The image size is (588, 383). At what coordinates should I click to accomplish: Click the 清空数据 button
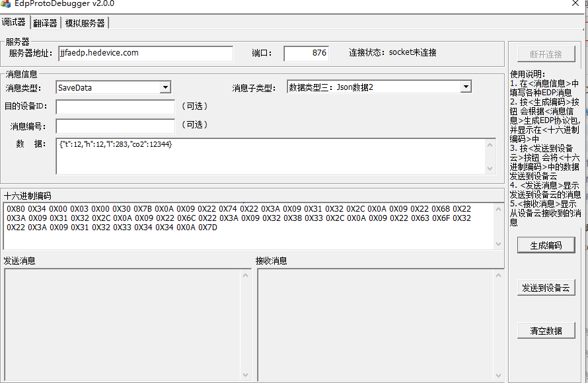click(546, 331)
